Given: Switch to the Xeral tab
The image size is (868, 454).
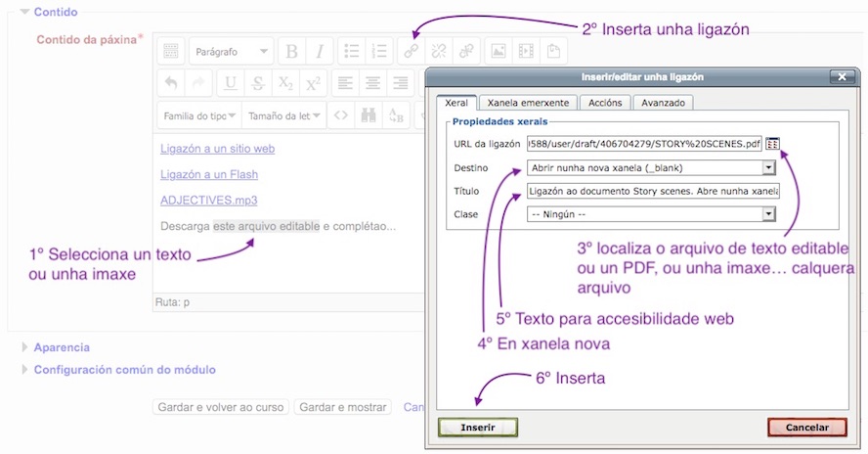Looking at the screenshot, I should point(456,103).
